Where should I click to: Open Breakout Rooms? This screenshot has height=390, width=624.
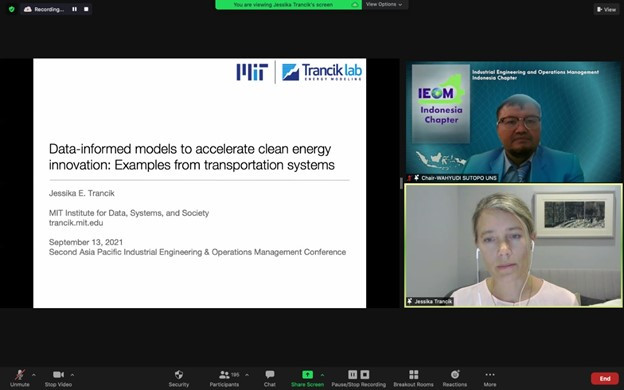413,378
